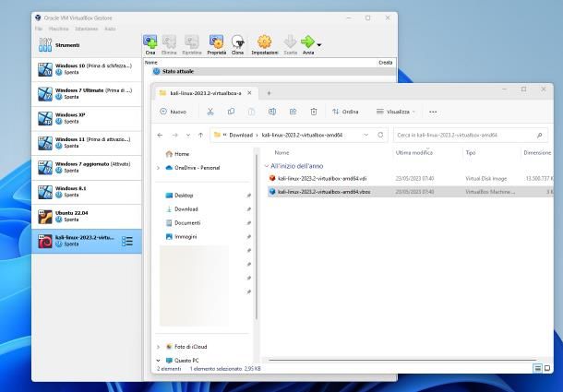Click the Clona sheep icon in VirtualBox
Image resolution: width=563 pixels, height=392 pixels.
coord(237,42)
